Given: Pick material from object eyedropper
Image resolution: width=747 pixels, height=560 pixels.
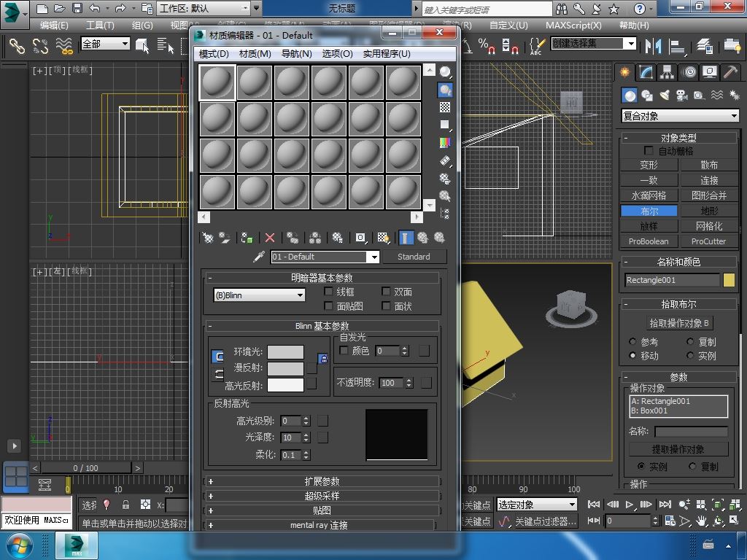Looking at the screenshot, I should click(x=259, y=257).
